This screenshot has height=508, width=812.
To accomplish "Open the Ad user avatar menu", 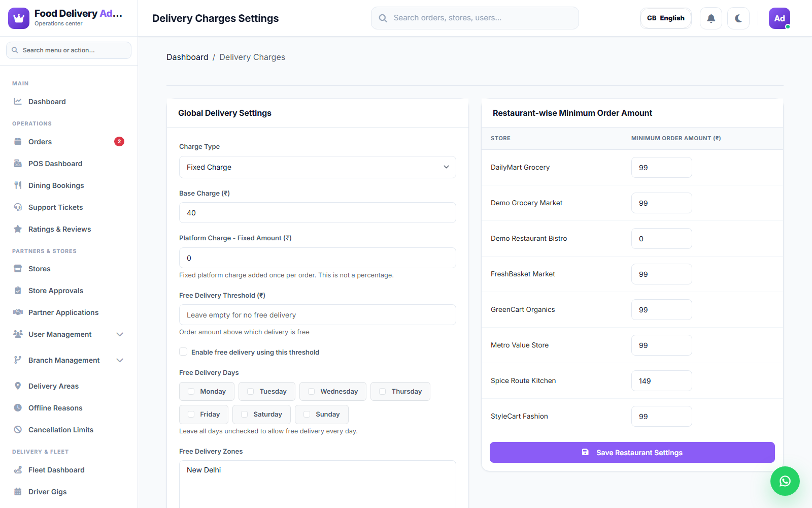I will pyautogui.click(x=780, y=18).
